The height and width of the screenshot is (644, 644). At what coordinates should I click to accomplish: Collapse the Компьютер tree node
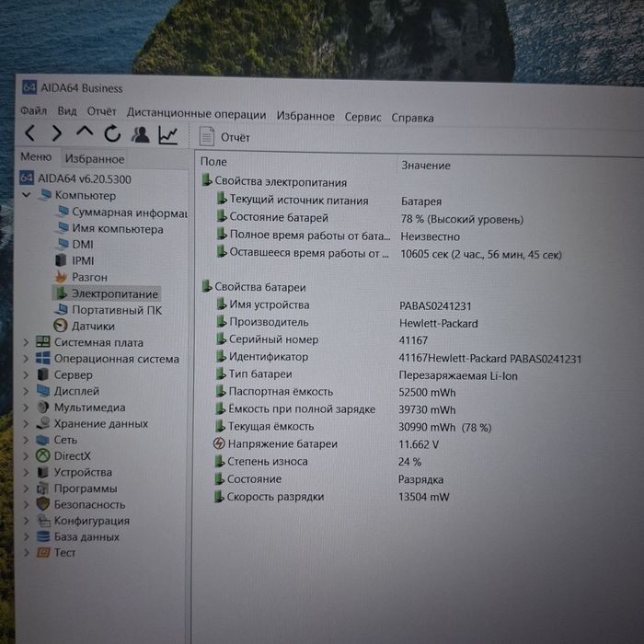tap(27, 195)
